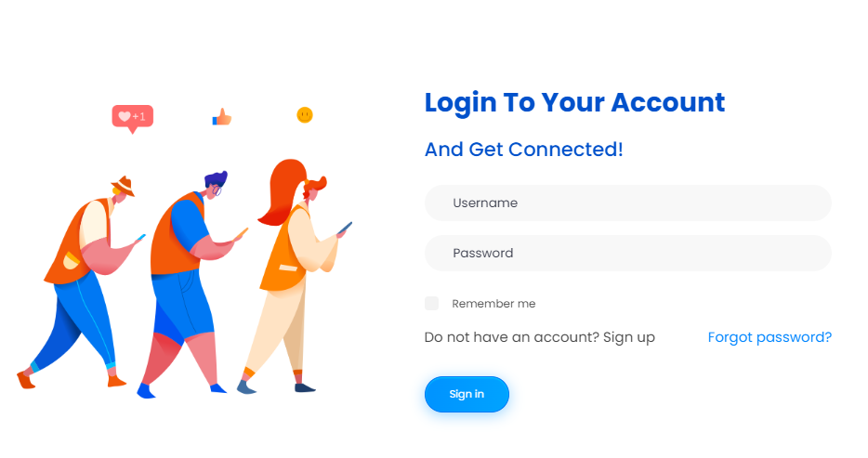This screenshot has height=458, width=868.
Task: Click the And Get Connected! subheading
Action: point(523,150)
